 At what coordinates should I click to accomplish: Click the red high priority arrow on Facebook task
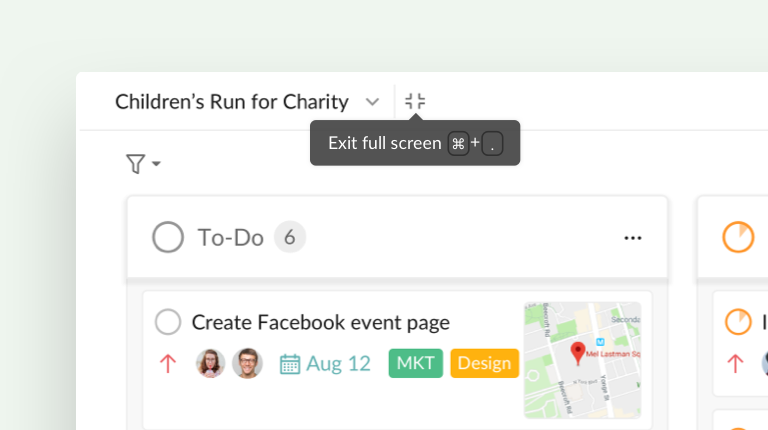[x=168, y=363]
